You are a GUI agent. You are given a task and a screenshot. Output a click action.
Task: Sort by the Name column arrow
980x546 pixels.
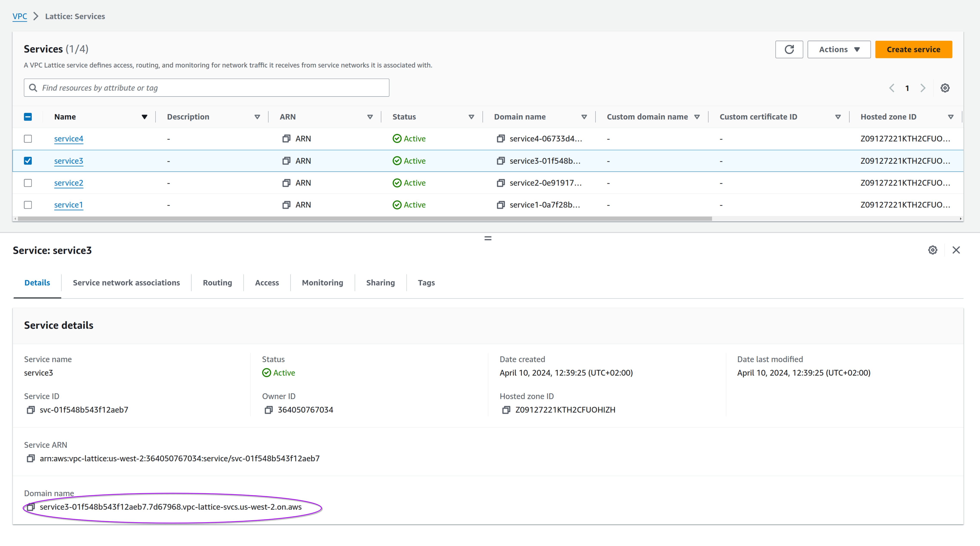pyautogui.click(x=144, y=117)
